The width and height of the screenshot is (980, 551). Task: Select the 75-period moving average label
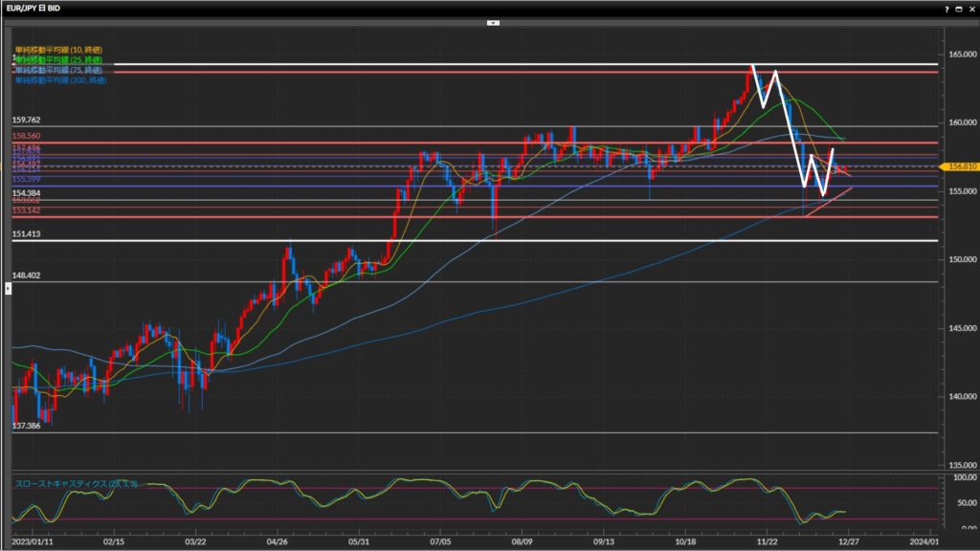(x=58, y=70)
